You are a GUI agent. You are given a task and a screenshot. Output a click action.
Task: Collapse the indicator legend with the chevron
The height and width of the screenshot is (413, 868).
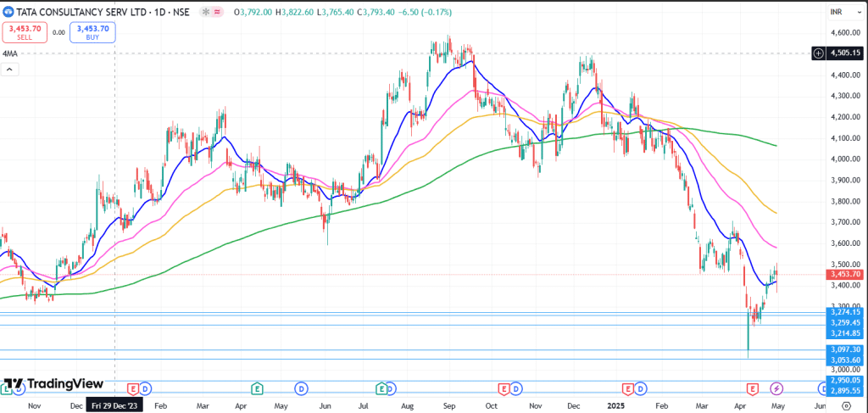point(9,70)
